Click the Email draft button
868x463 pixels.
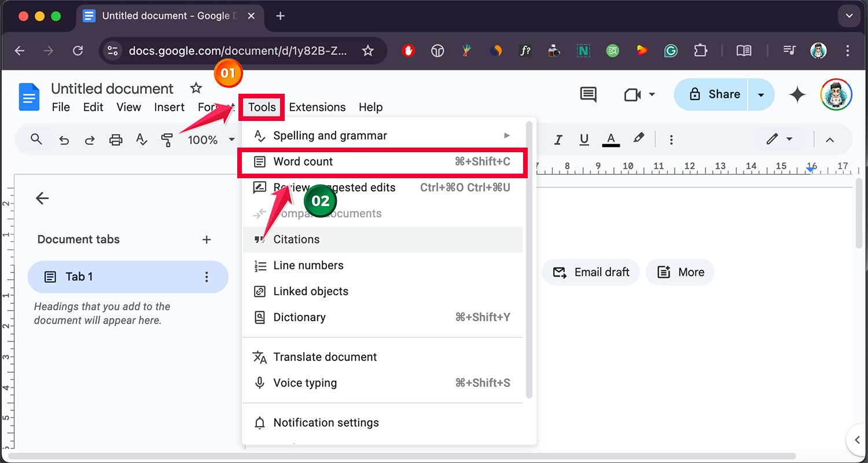click(590, 272)
